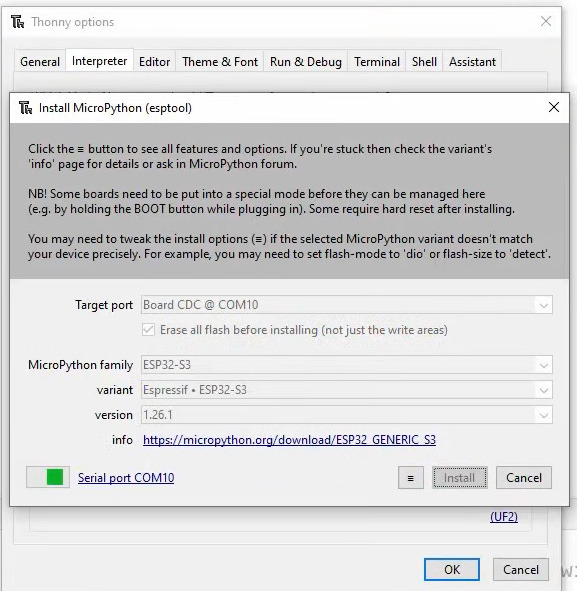Close the Thonny options window

546,21
